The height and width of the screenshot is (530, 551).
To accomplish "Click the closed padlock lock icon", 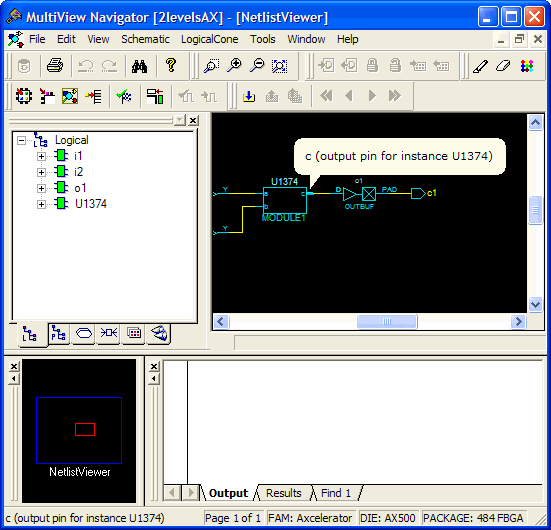I will coord(372,65).
